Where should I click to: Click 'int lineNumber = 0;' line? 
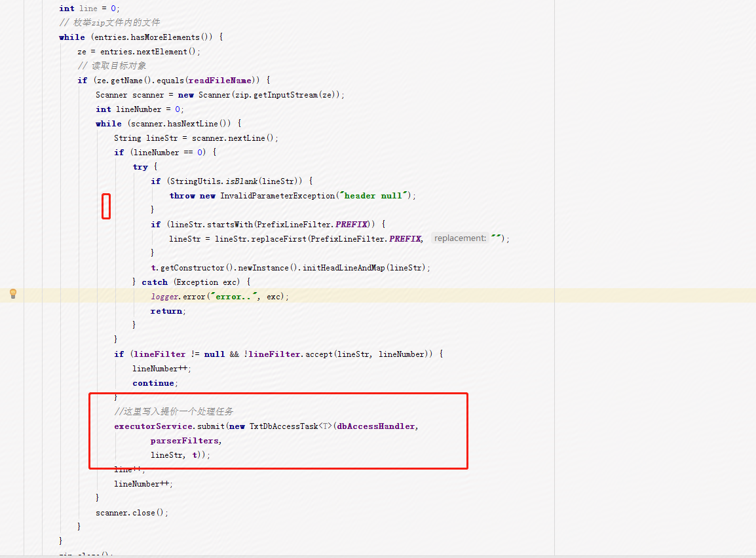pos(140,109)
